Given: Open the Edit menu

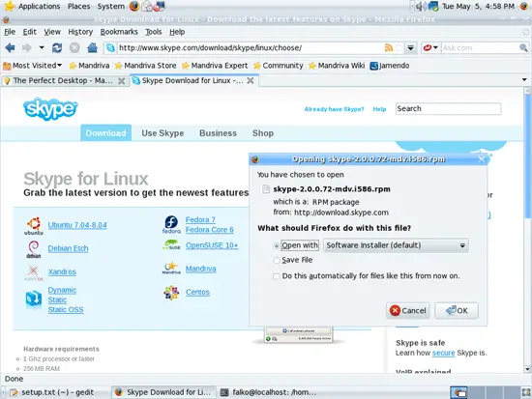Looking at the screenshot, I should 30,32.
